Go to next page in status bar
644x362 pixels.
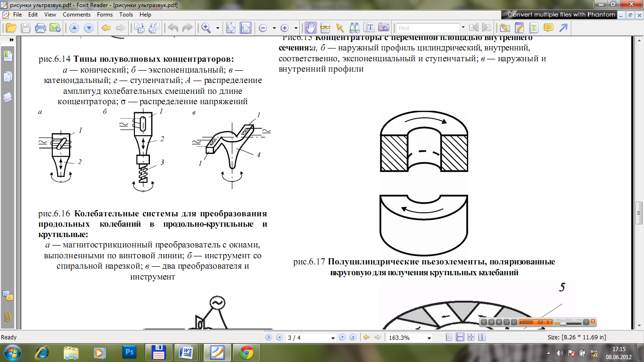(x=342, y=337)
